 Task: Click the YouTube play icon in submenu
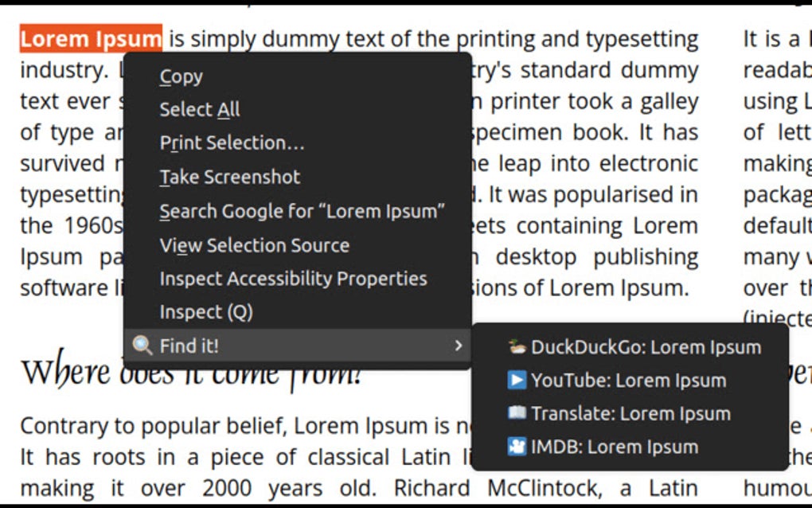(517, 380)
